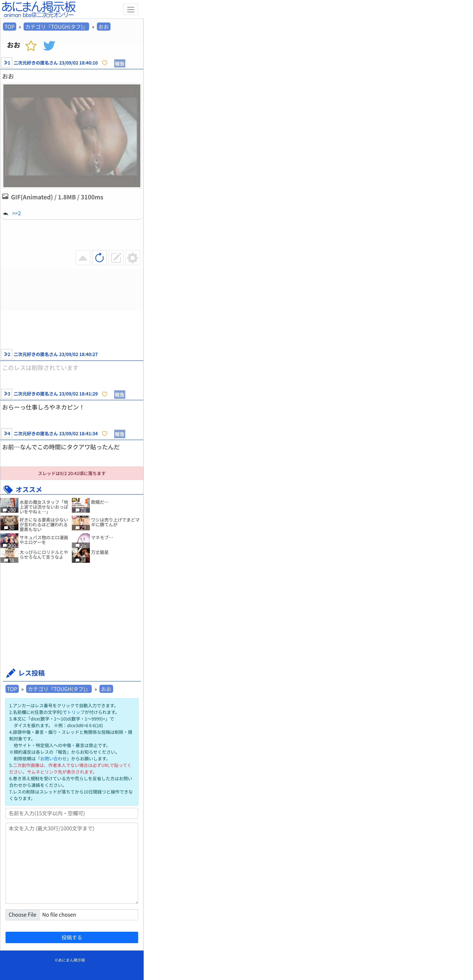Screen dimensions: 473x980
Task: Click the GIF(Animated) file info text
Action: (57, 197)
